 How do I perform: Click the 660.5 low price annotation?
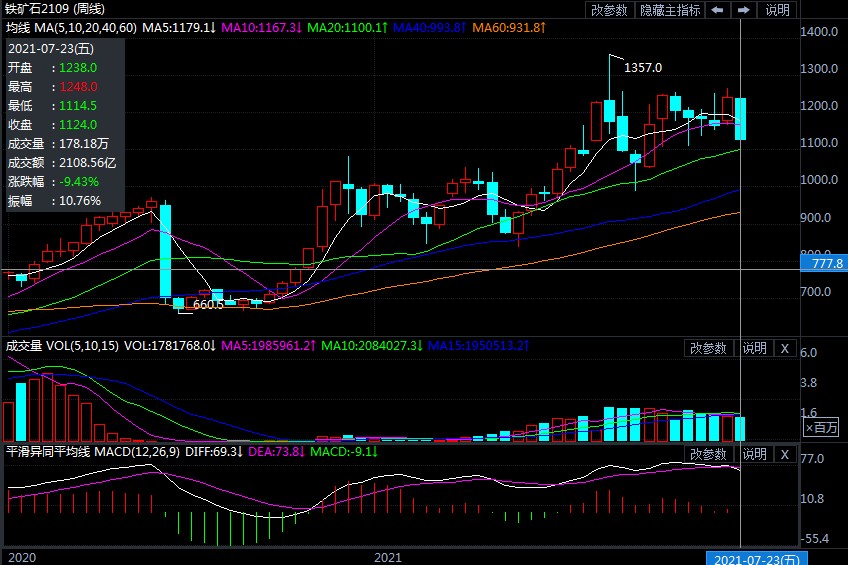208,304
